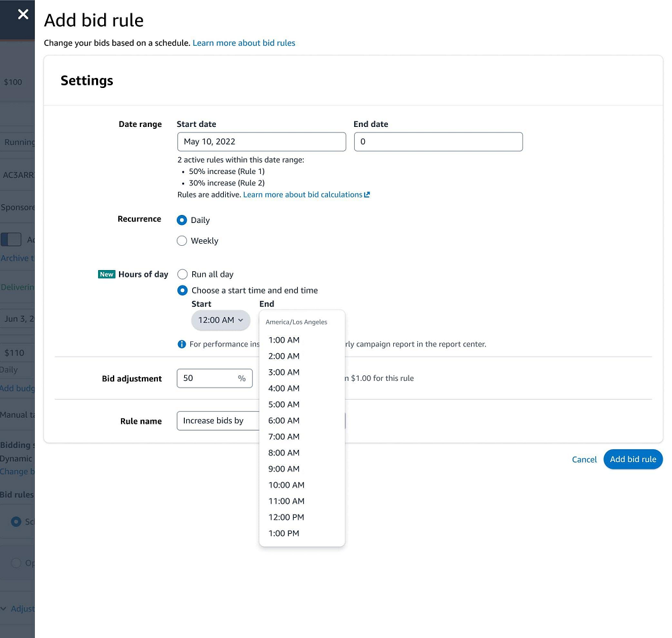The height and width of the screenshot is (638, 672).
Task: Click the Rule name input field
Action: click(215, 420)
